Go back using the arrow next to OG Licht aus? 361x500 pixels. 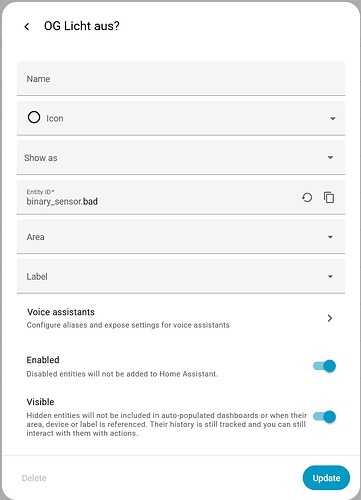27,26
